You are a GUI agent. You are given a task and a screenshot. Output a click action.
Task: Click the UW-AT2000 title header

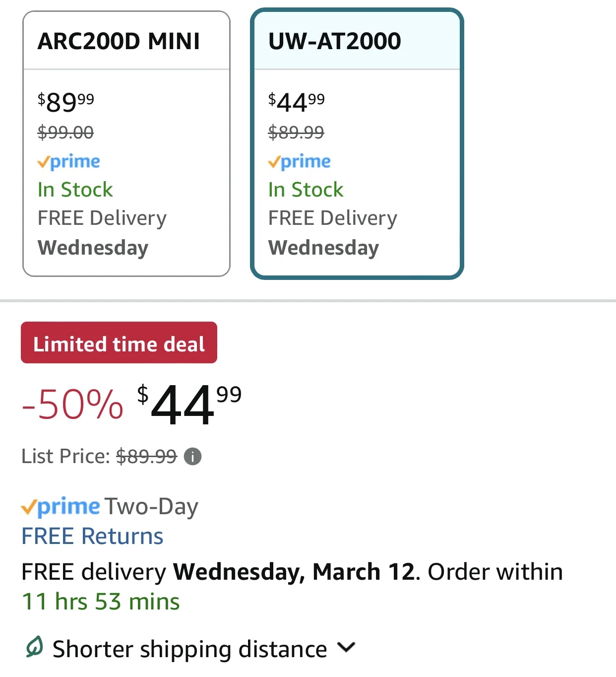[335, 41]
